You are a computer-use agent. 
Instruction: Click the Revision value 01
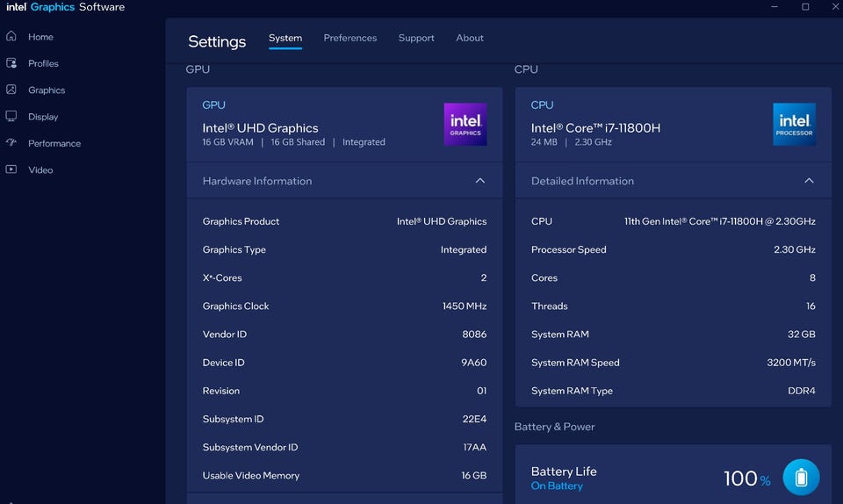point(482,391)
